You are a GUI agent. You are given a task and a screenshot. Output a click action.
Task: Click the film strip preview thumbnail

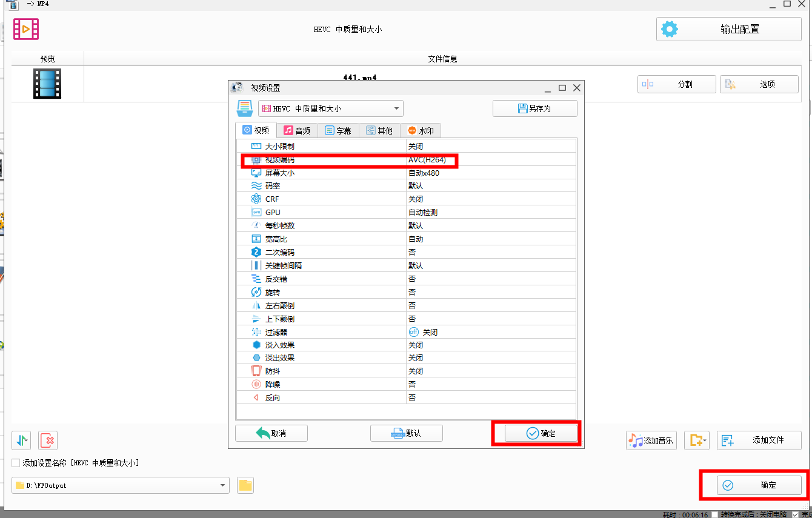(47, 84)
